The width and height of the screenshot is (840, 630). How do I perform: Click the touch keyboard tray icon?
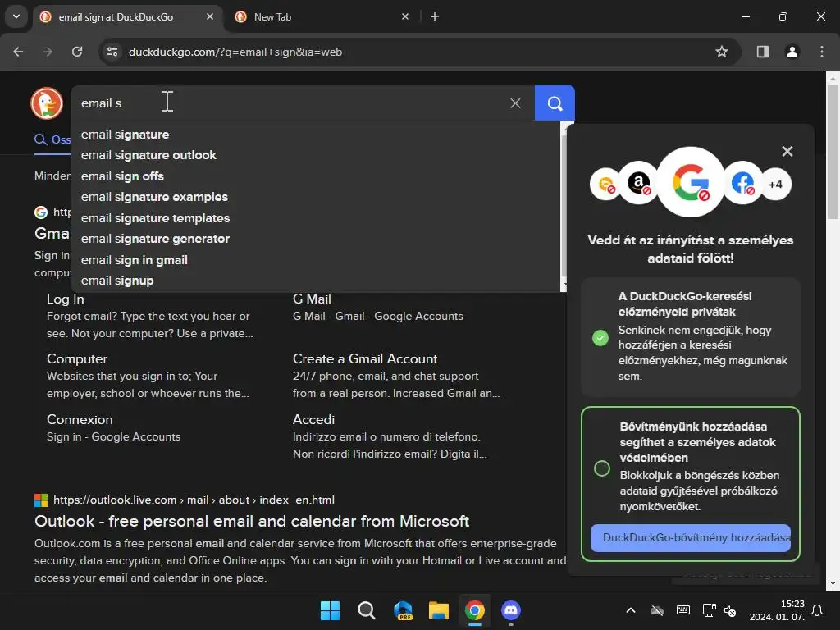pyautogui.click(x=683, y=610)
